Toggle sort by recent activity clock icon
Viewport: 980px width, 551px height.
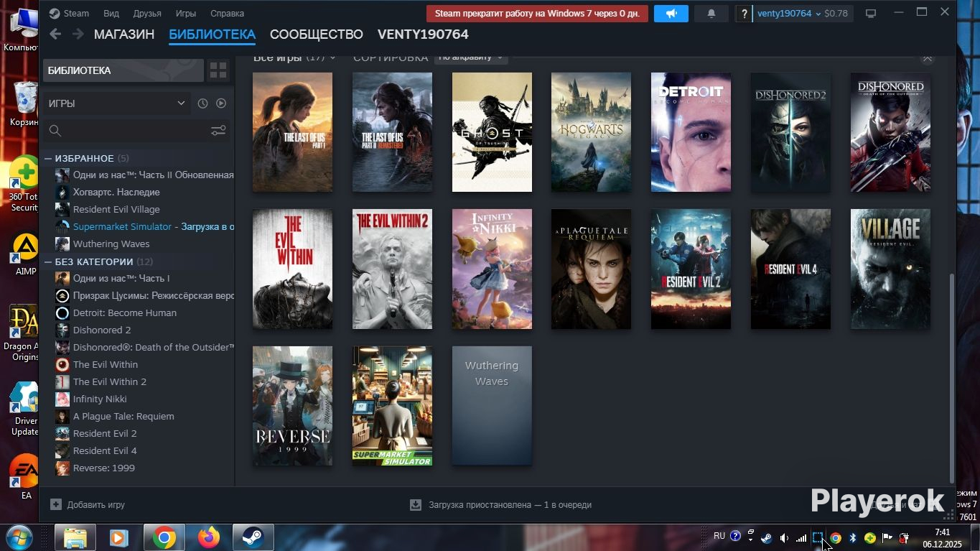click(202, 103)
